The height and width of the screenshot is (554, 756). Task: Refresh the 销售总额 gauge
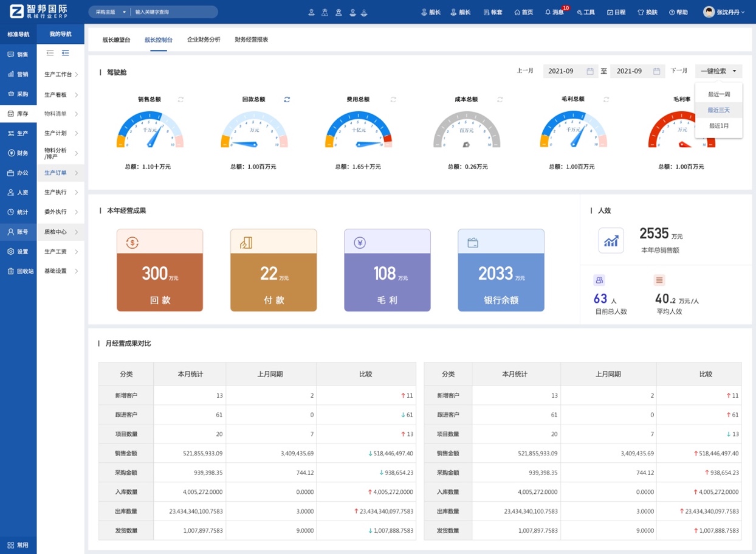coord(180,100)
